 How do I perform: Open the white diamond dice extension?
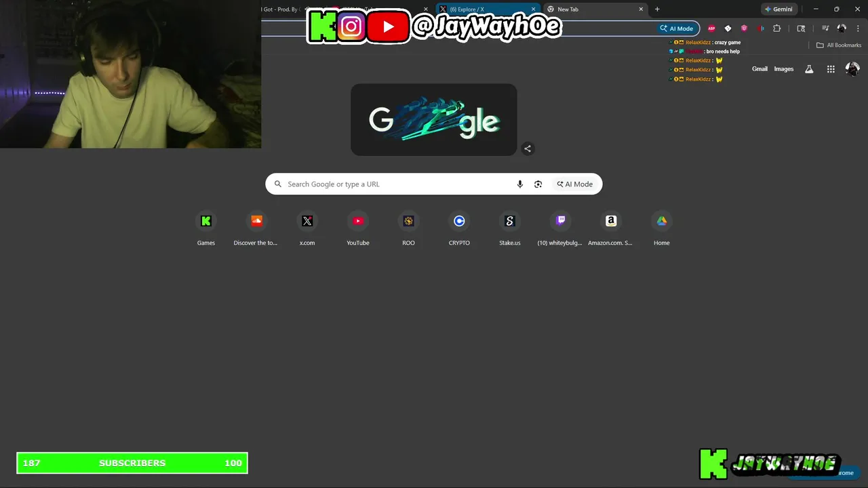(x=728, y=28)
